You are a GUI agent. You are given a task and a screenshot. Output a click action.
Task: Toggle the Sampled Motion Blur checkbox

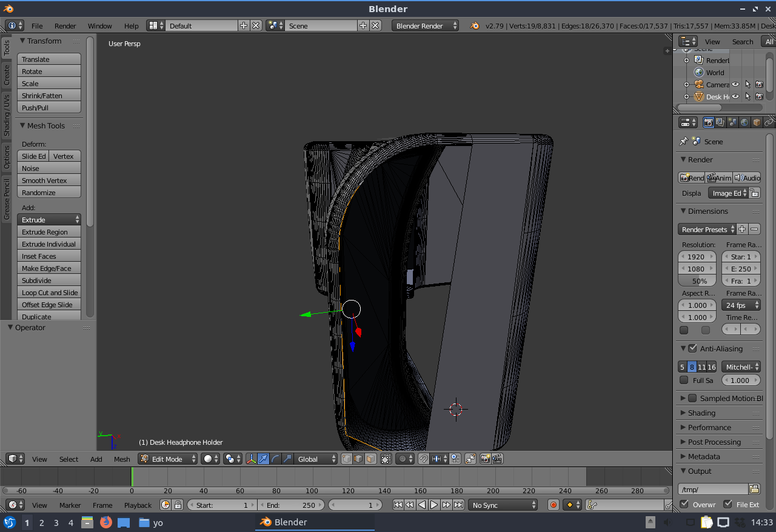(x=692, y=398)
